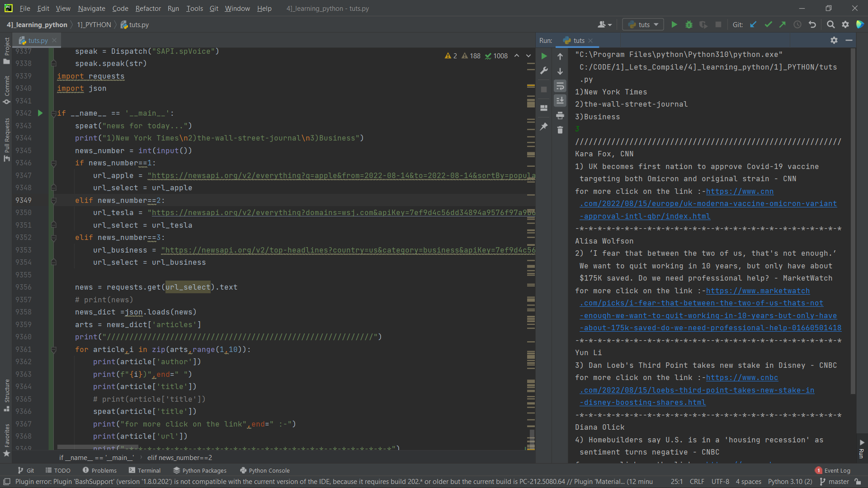Viewport: 868px width, 488px height.
Task: Click gutter run arrow at line 9342
Action: tap(40, 113)
